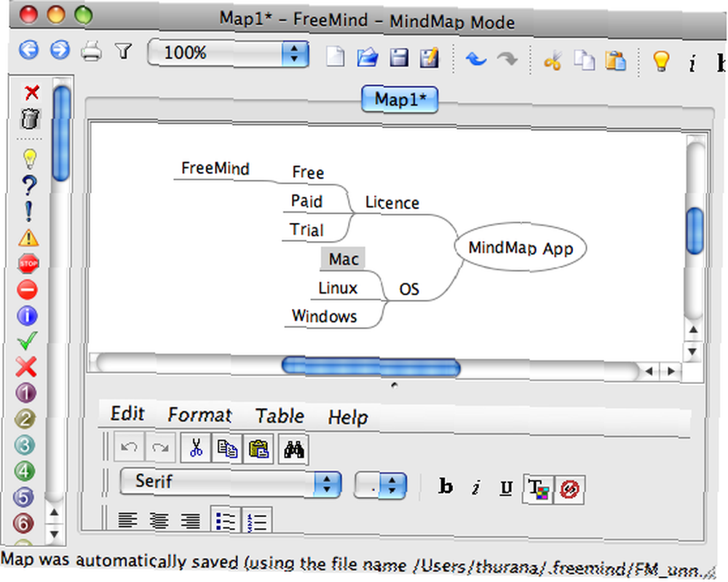This screenshot has width=728, height=582.
Task: Click the map's horizontal scrollbar thumb
Action: (371, 366)
